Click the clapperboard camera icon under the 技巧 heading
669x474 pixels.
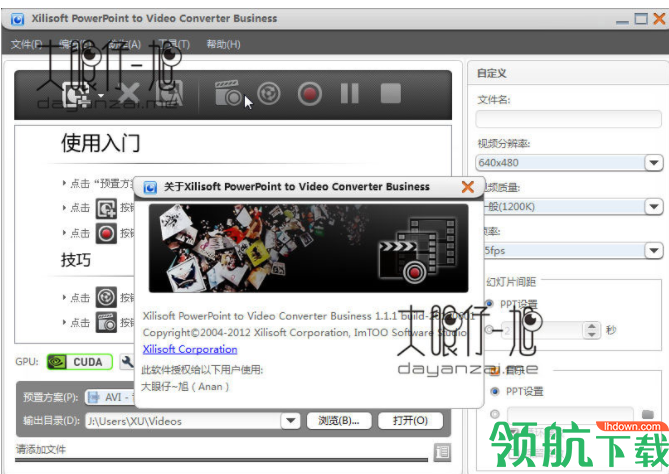106,323
